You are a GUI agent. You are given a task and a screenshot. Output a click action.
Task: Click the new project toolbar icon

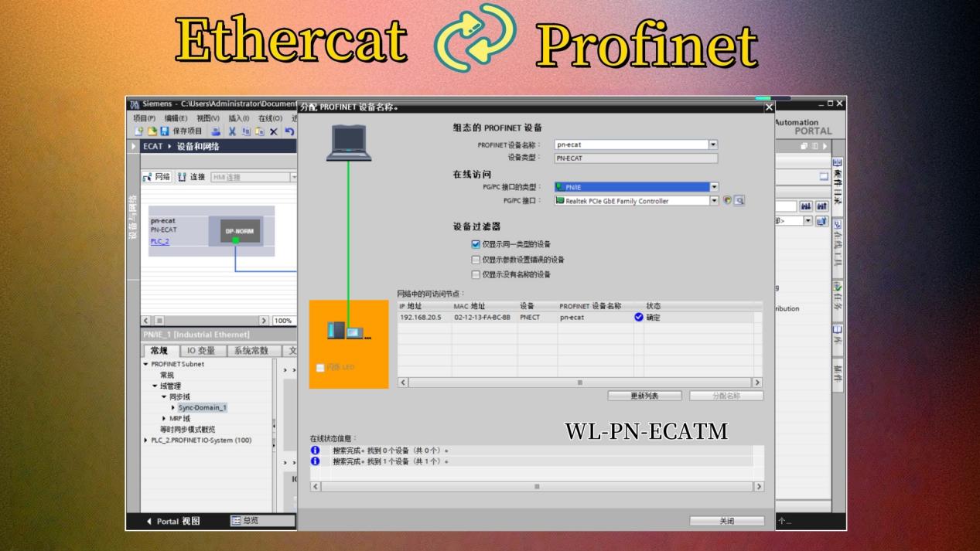tap(139, 131)
